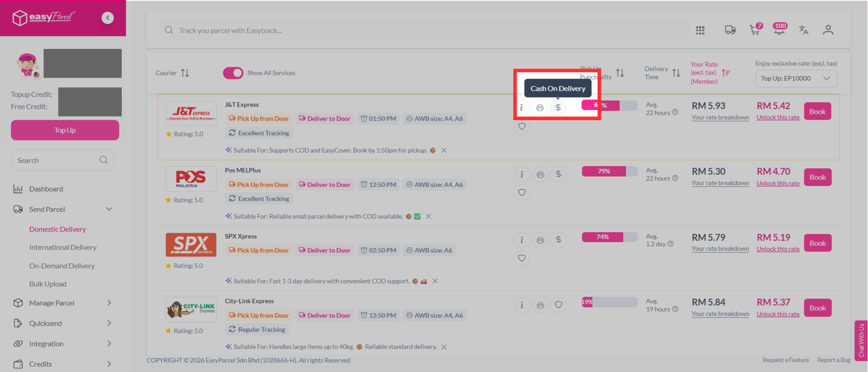The image size is (868, 372).
Task: Expand the Integration menu
Action: pos(109,343)
